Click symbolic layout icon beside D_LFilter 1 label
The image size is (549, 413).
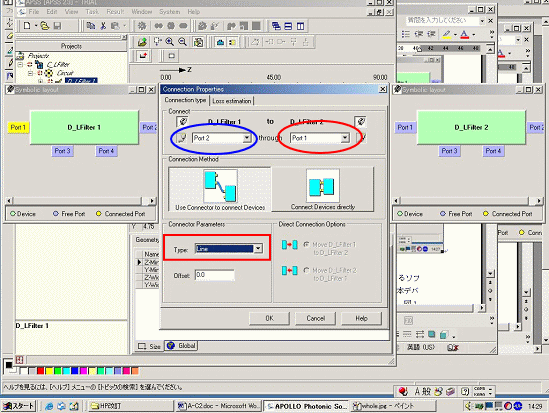click(182, 122)
